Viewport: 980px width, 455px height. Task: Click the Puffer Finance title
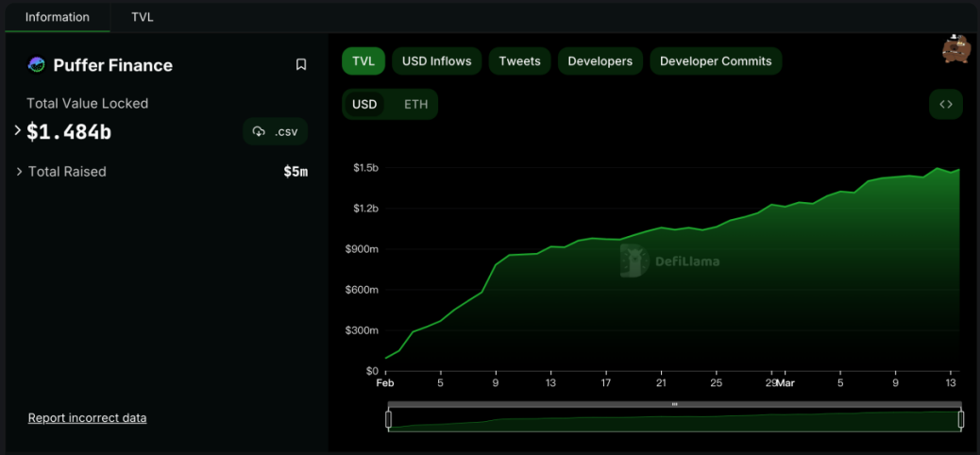click(112, 65)
